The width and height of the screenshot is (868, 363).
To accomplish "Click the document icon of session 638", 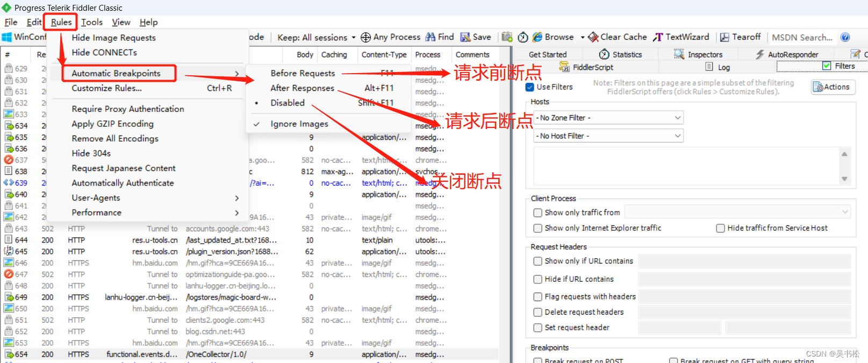I will tap(9, 171).
